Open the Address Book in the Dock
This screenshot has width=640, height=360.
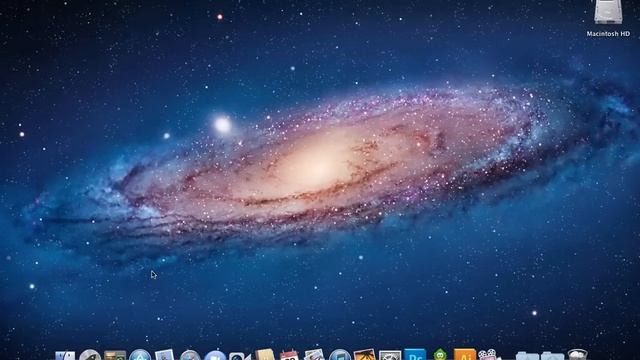[264, 354]
